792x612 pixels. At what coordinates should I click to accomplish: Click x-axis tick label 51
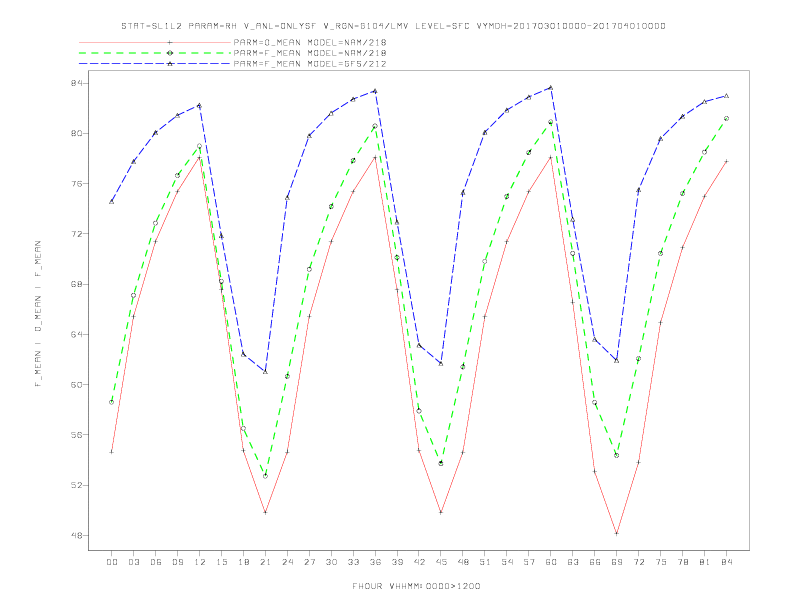coord(485,562)
